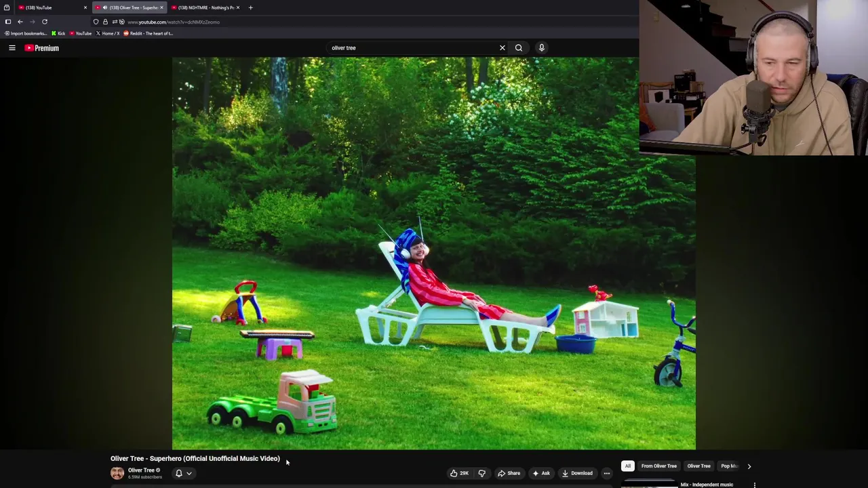Switch to the '(138) YouTube' tab

(51, 7)
